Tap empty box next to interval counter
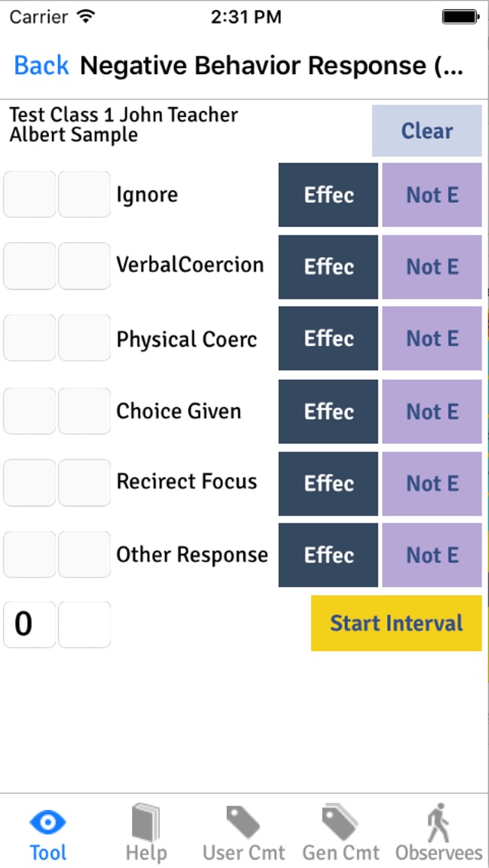The height and width of the screenshot is (868, 489). pyautogui.click(x=84, y=624)
